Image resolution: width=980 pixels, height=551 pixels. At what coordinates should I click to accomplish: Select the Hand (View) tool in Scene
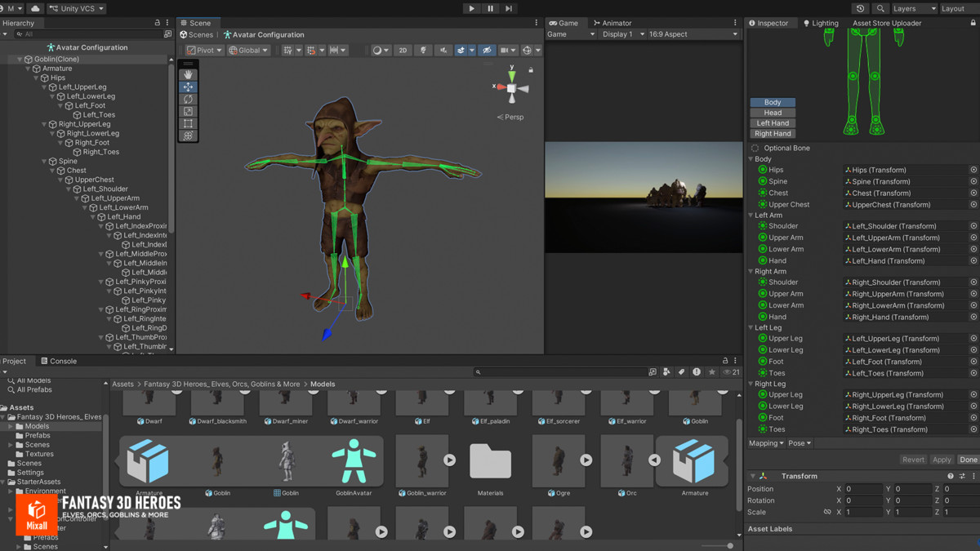click(x=188, y=74)
